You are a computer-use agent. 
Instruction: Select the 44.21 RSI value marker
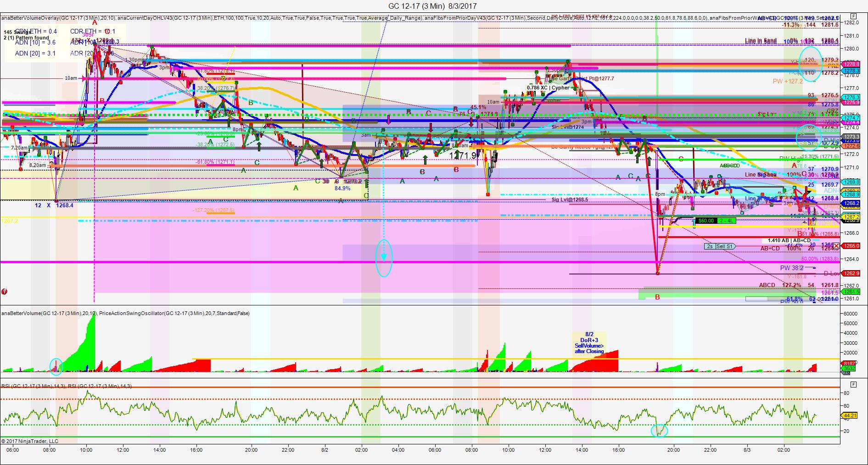(x=850, y=416)
